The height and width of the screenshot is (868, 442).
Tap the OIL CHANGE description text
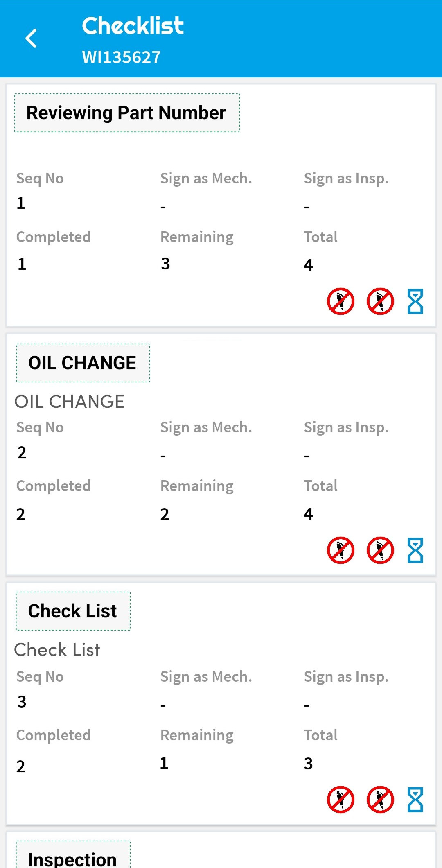69,402
